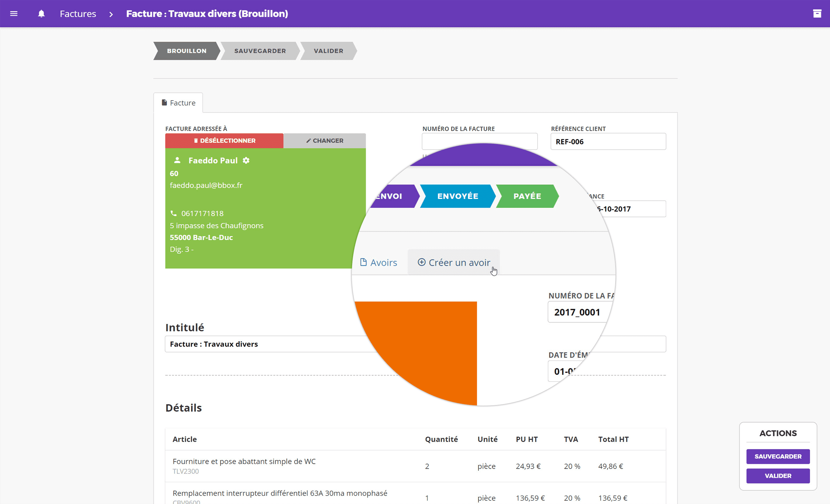
Task: Click the 136,59 € total HT value
Action: (x=612, y=498)
